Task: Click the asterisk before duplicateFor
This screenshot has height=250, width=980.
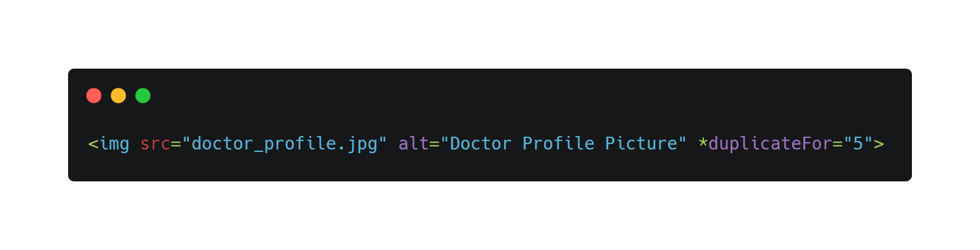Action: 703,142
